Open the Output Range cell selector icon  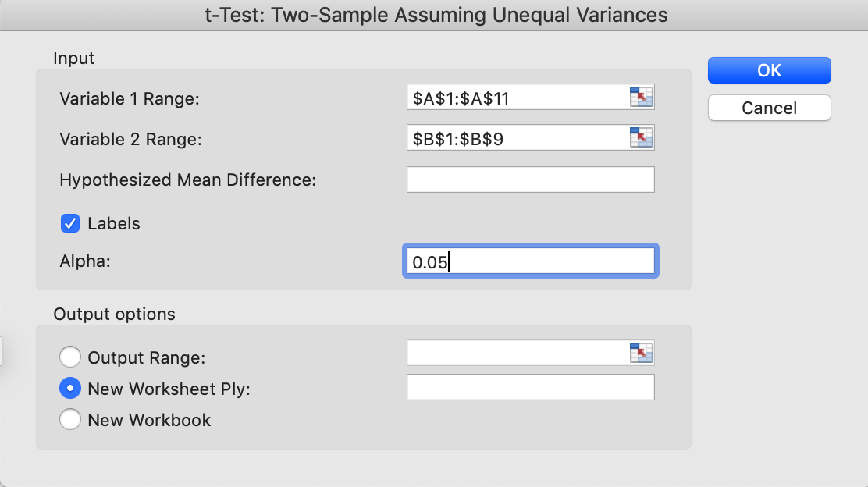pyautogui.click(x=641, y=353)
